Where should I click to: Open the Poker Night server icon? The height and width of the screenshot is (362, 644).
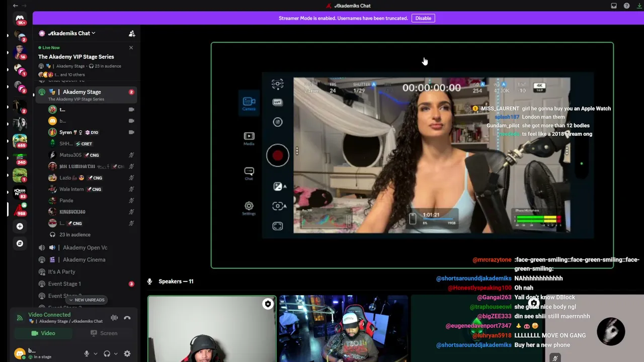[x=20, y=193]
